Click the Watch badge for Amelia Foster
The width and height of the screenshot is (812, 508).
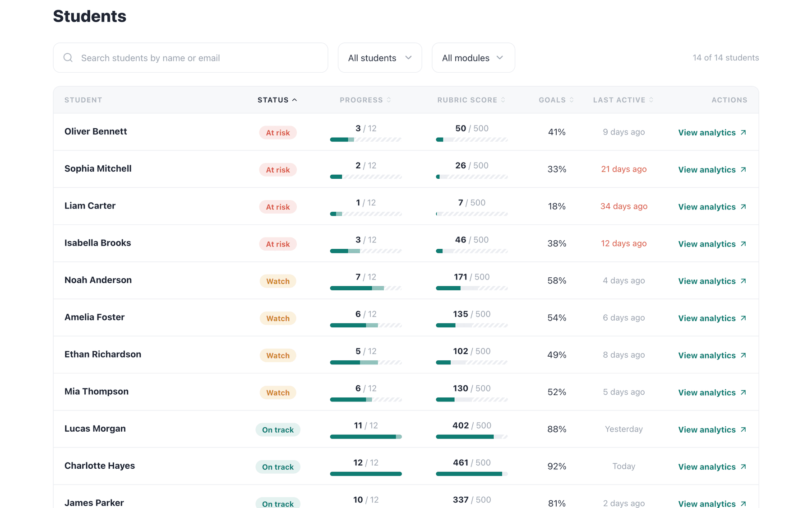coord(278,318)
